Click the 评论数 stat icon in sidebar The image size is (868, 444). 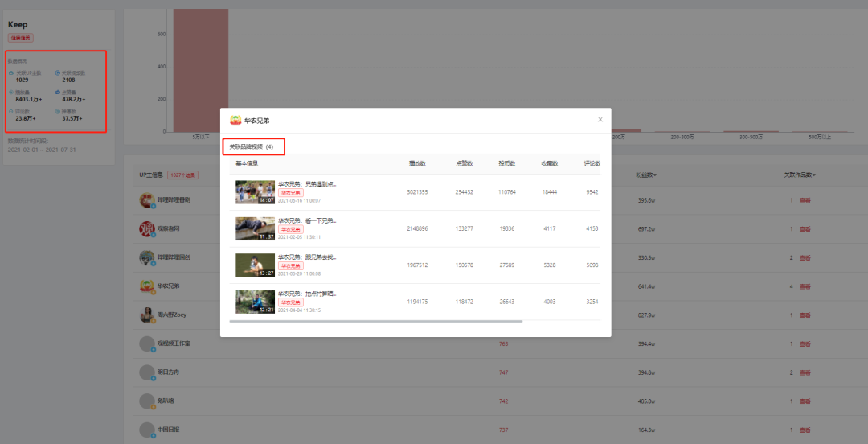click(x=11, y=112)
